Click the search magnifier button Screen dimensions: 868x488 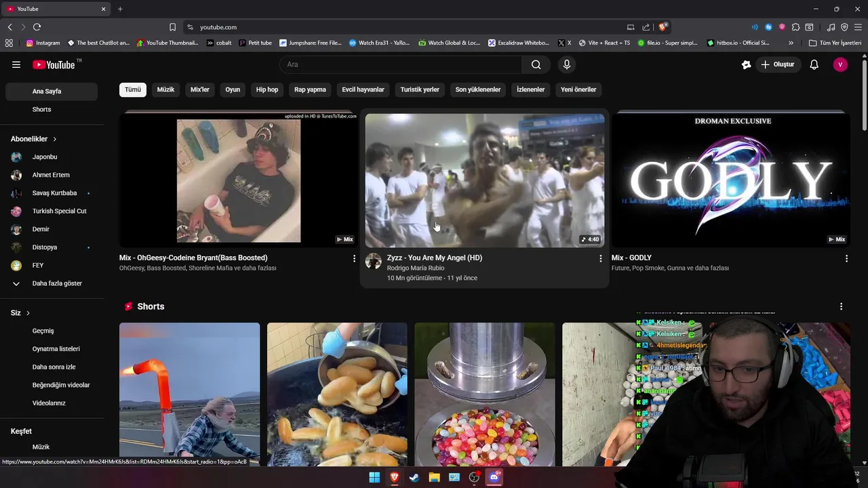click(536, 64)
